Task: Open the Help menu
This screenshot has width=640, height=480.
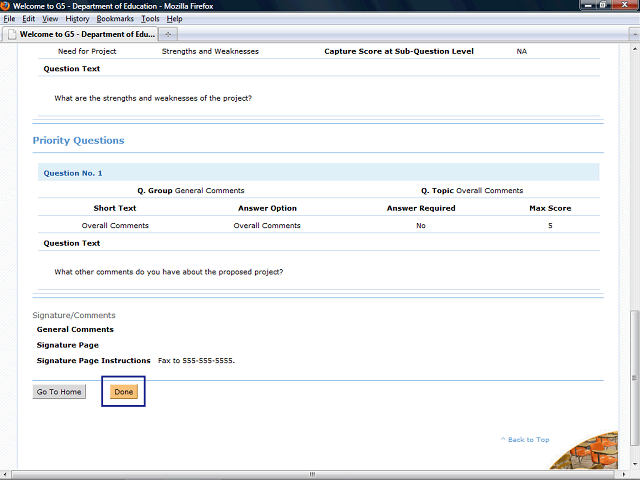Action: pyautogui.click(x=174, y=19)
